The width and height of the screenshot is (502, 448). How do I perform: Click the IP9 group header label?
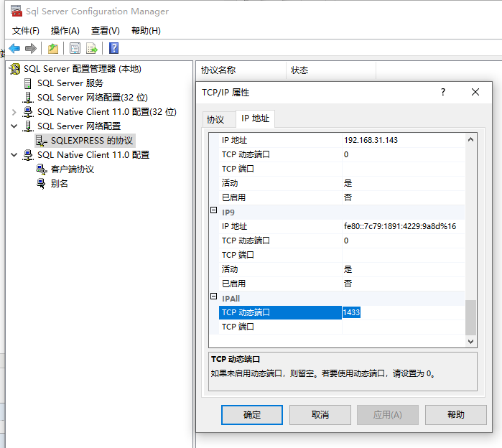[x=228, y=213]
